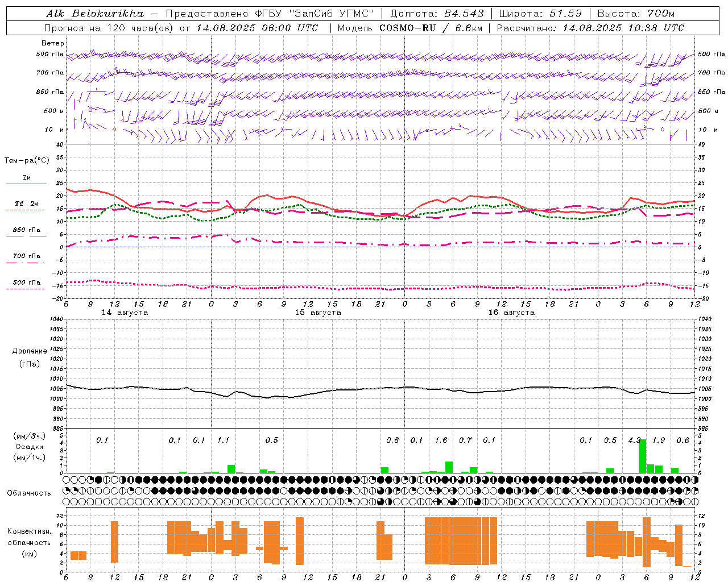The image size is (728, 582).
Task: Click the date label "15 августа"
Action: 318,313
